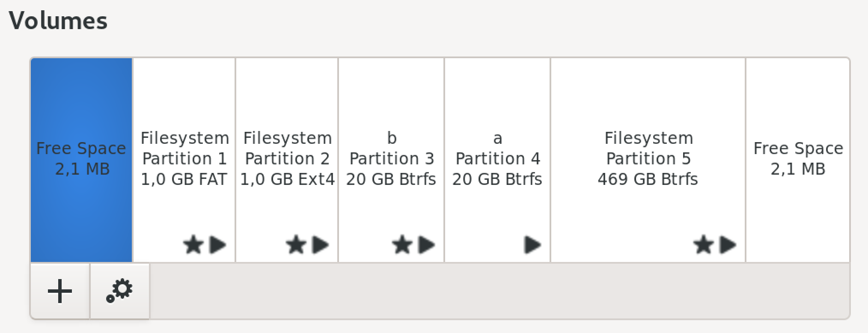Screen dimensions: 868x333
Task: Click the Volumes heading
Action: (x=58, y=21)
